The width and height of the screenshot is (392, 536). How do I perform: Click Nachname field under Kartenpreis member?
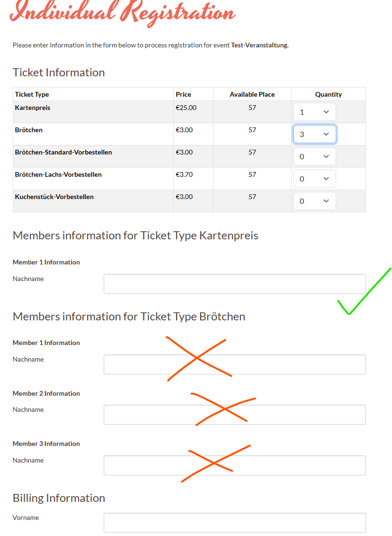pos(234,284)
